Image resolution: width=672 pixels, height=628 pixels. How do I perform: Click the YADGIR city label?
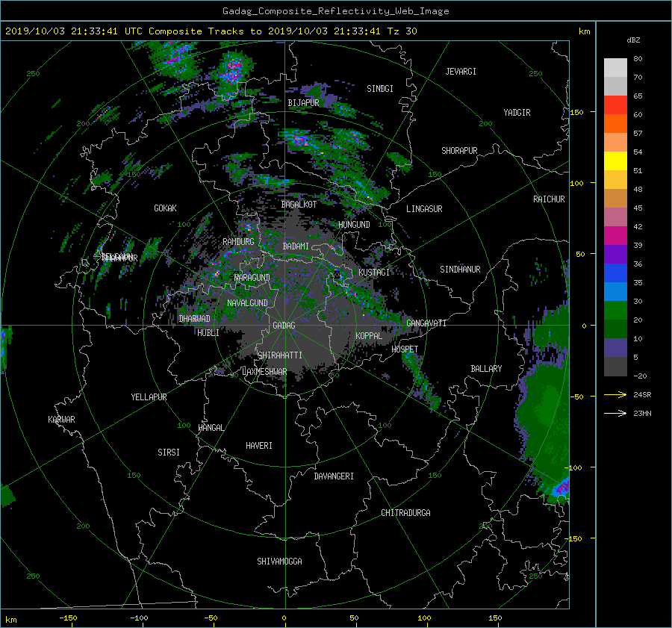[517, 113]
